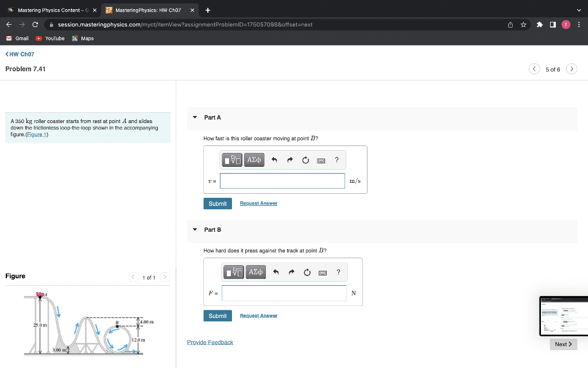Show keyboard shortcuts in Part B
This screenshot has width=588, height=368.
pyautogui.click(x=323, y=273)
